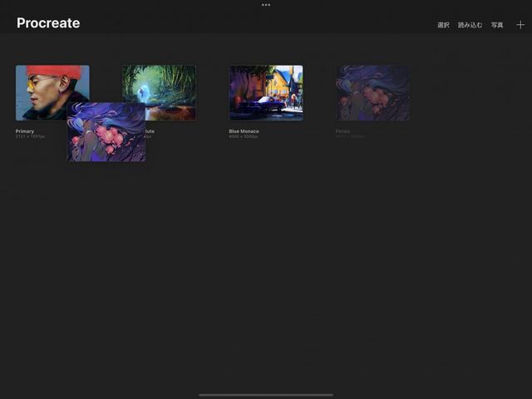Screen dimensions: 532x399
Task: Open 写真 to import a photo
Action: tap(497, 25)
